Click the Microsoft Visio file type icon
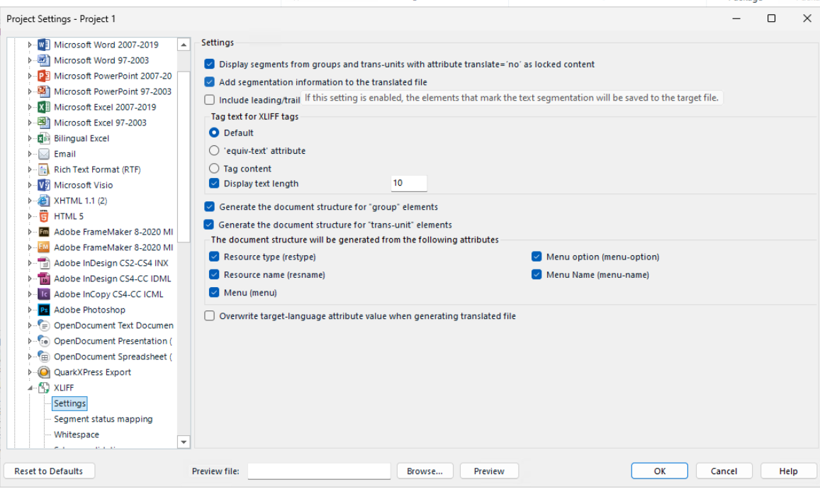 click(43, 185)
